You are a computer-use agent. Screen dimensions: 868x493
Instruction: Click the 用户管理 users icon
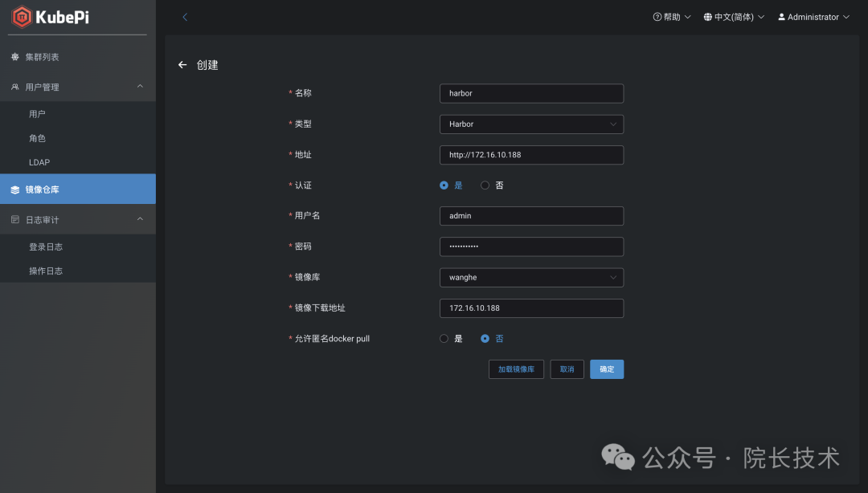click(15, 87)
